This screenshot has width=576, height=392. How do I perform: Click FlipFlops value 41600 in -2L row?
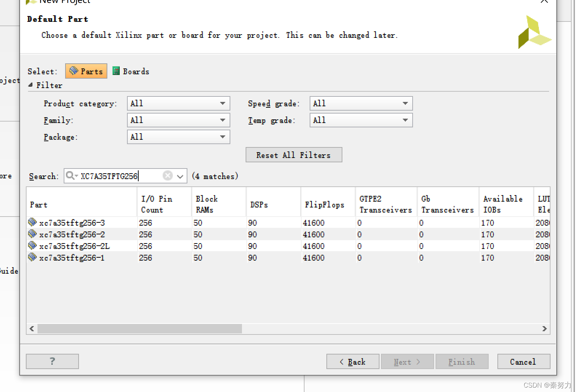(x=314, y=246)
